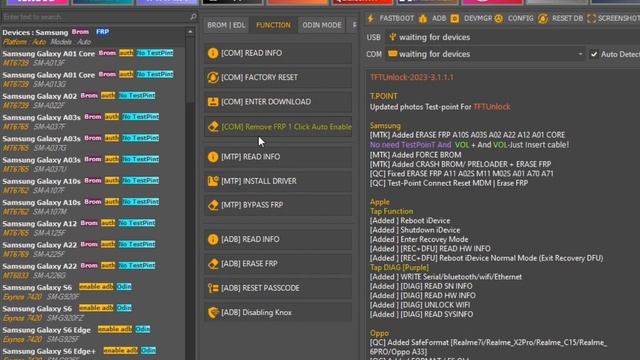Select the FUNCTION tab

pos(273,25)
